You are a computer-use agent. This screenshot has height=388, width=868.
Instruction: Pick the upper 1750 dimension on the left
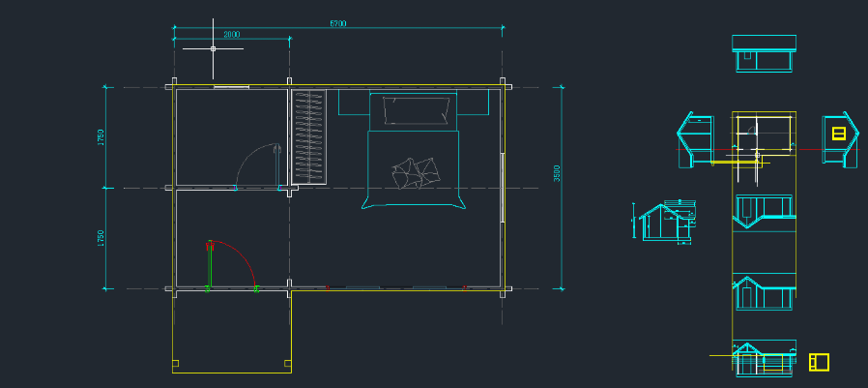pyautogui.click(x=101, y=137)
